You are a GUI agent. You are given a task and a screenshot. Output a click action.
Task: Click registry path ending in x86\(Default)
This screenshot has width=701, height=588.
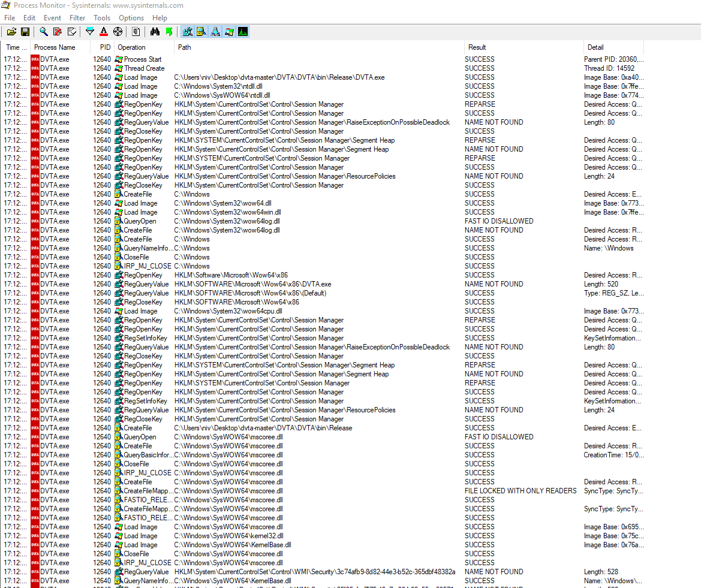[x=251, y=293]
